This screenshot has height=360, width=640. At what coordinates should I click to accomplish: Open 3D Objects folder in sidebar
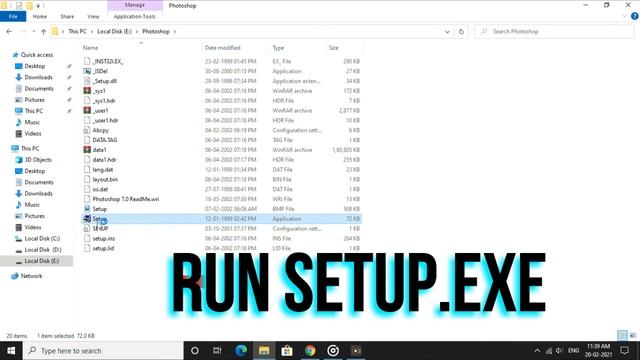pyautogui.click(x=38, y=160)
